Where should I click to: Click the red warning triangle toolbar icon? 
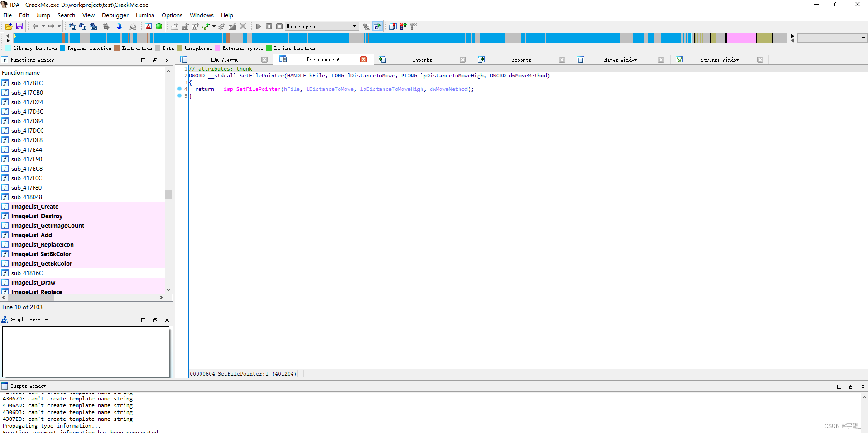point(148,26)
